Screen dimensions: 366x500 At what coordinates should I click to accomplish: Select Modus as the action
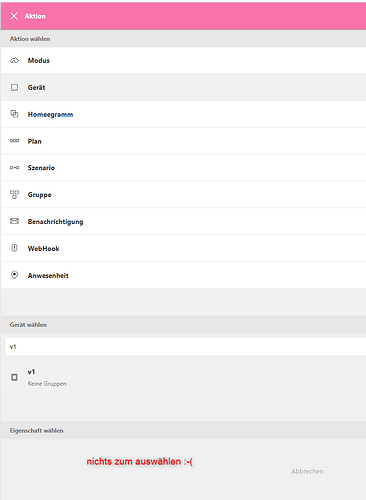pos(183,60)
